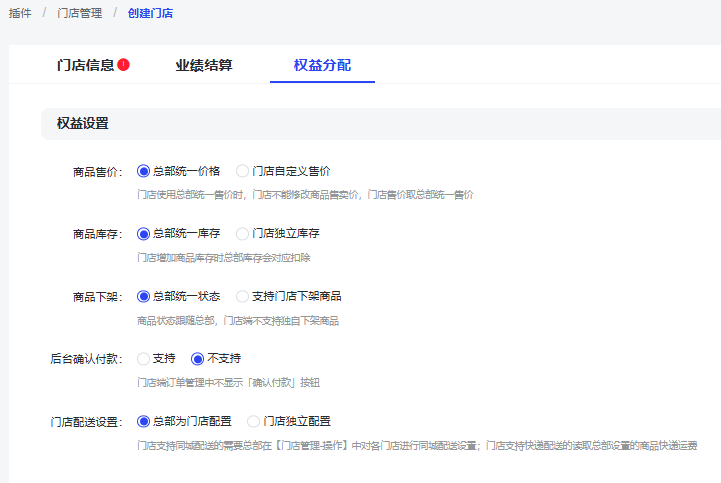Click the red alert icon beside 门店信息
Viewport: 721px width, 483px height.
coord(123,64)
